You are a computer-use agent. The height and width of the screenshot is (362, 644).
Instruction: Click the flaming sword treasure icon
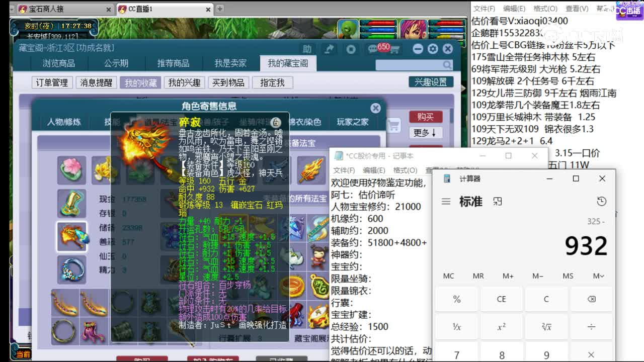click(311, 170)
